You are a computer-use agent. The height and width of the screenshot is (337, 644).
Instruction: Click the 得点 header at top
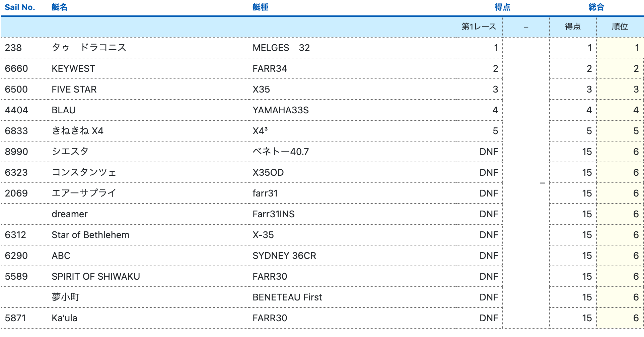click(502, 7)
